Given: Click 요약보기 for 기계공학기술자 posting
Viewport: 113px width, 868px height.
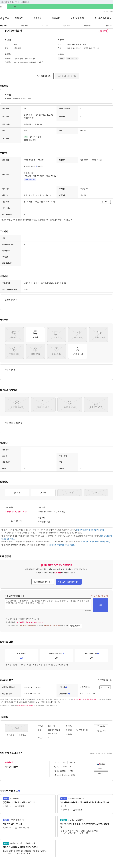Looking at the screenshot, I should click(101, 769).
